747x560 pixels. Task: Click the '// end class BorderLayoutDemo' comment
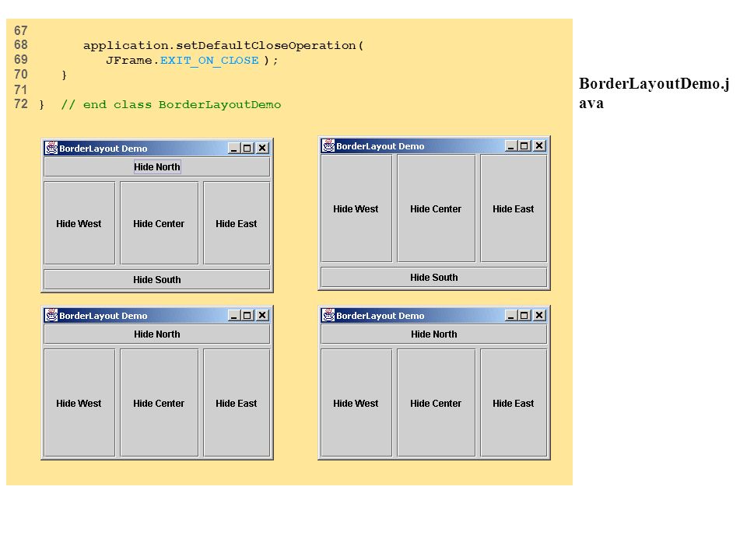click(171, 105)
